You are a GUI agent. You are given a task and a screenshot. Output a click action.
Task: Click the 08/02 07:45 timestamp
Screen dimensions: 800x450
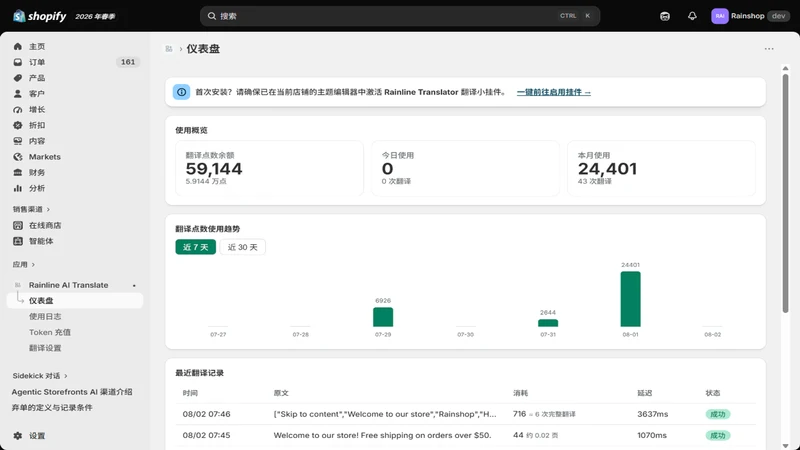click(x=207, y=436)
